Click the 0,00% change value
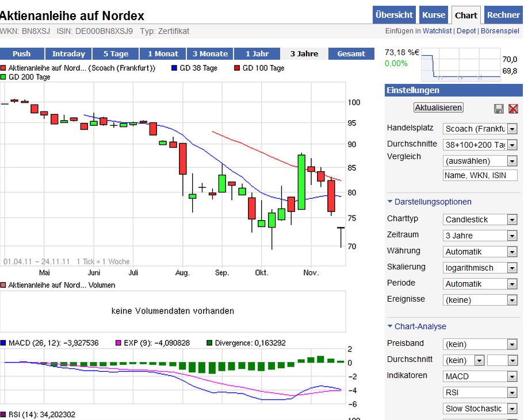Screen dimensions: 528x420 (x=396, y=64)
